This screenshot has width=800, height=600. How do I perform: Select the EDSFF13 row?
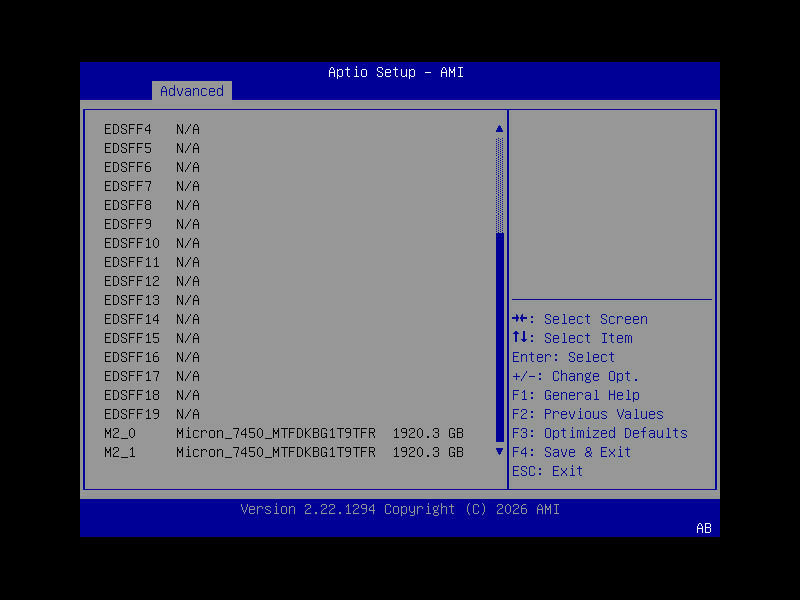click(152, 300)
